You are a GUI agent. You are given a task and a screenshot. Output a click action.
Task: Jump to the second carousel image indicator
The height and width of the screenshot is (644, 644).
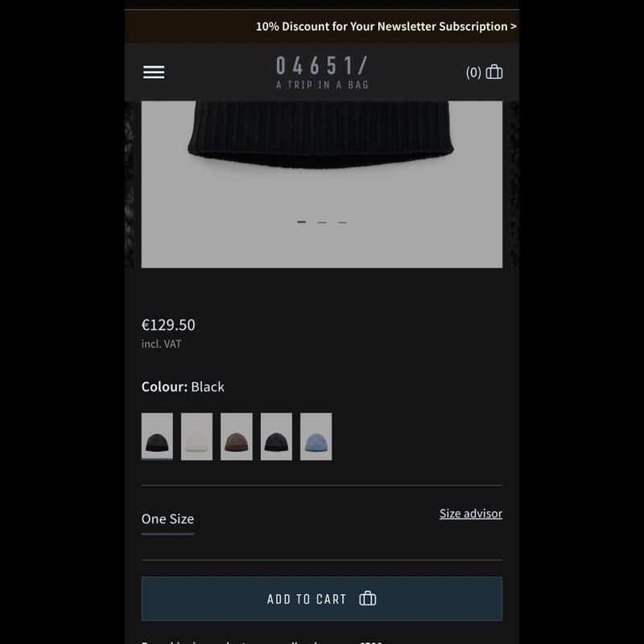pos(322,222)
